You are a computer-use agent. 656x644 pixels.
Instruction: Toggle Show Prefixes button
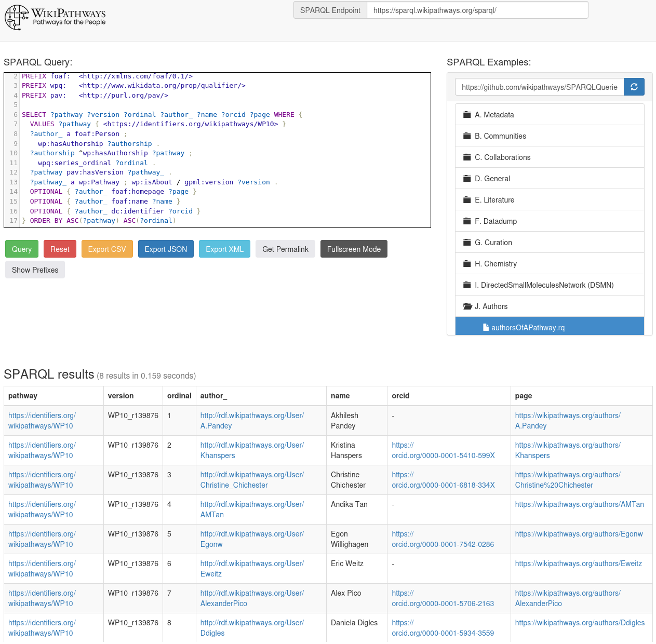pos(35,270)
